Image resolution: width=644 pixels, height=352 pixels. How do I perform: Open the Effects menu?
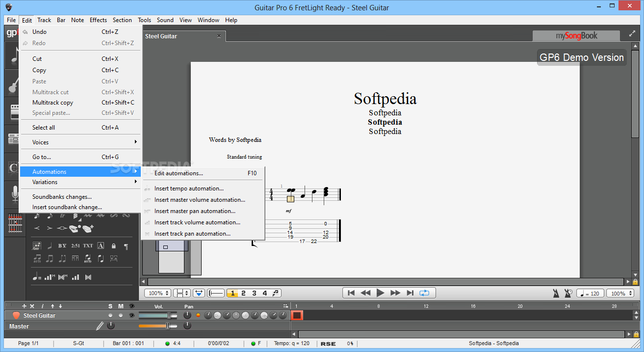[x=98, y=20]
